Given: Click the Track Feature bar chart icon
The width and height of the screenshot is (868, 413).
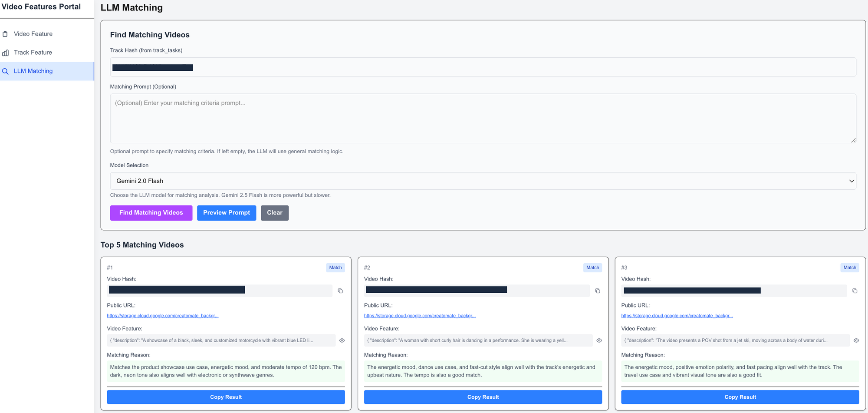Looking at the screenshot, I should coord(5,53).
